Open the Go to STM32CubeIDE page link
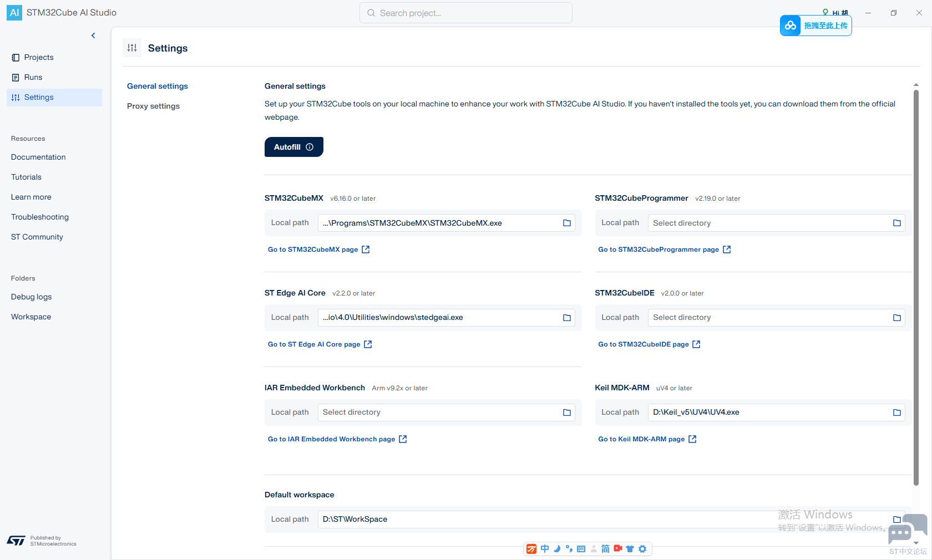 pos(650,344)
